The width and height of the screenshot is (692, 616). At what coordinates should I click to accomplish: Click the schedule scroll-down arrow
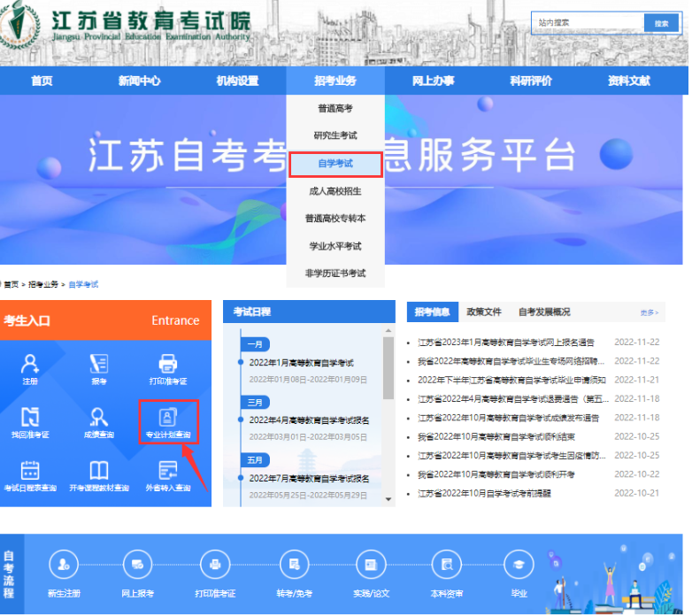(388, 499)
